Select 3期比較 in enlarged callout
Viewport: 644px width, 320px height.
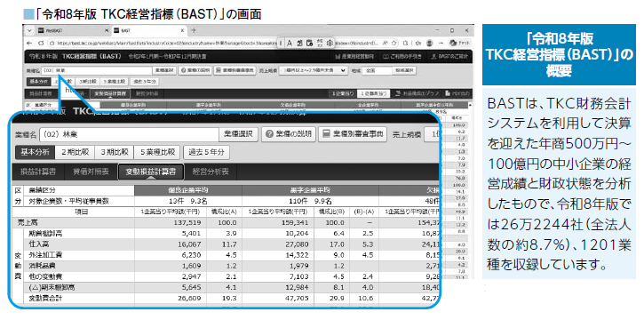click(115, 152)
